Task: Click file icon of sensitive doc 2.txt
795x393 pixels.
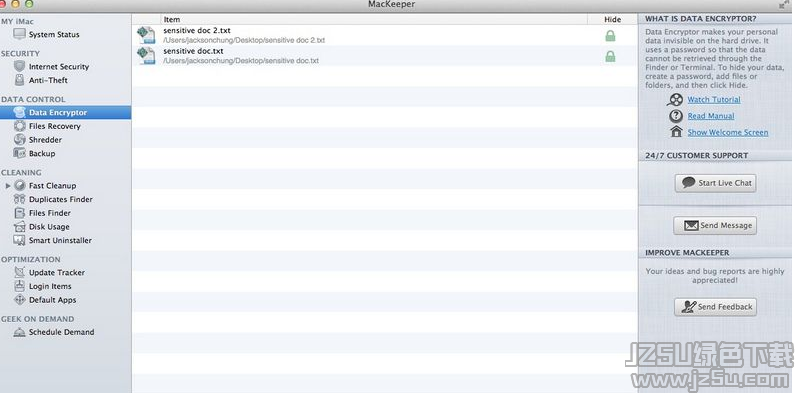Action: 146,35
